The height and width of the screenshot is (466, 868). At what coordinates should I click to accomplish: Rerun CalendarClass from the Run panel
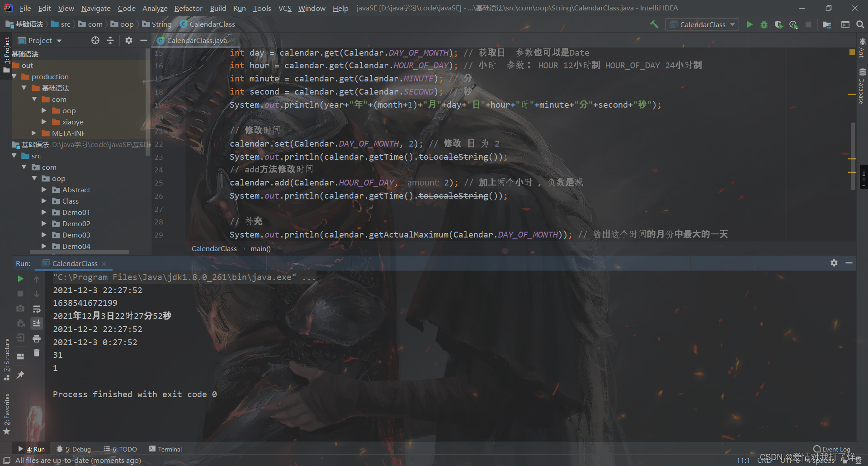pyautogui.click(x=20, y=279)
